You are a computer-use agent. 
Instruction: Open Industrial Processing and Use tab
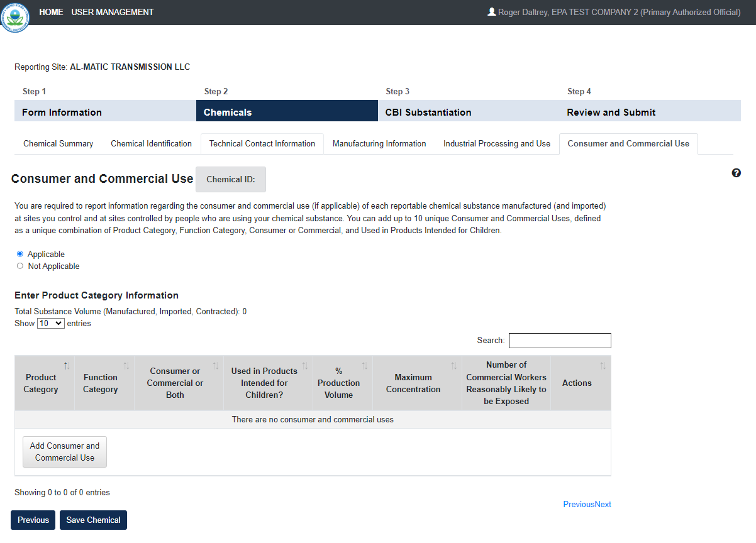(497, 143)
